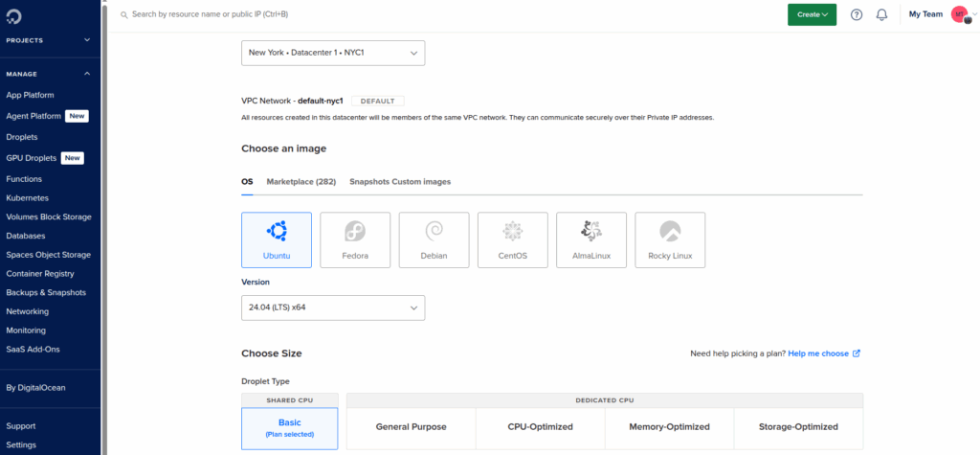Select the General Purpose droplet type

pos(412,427)
